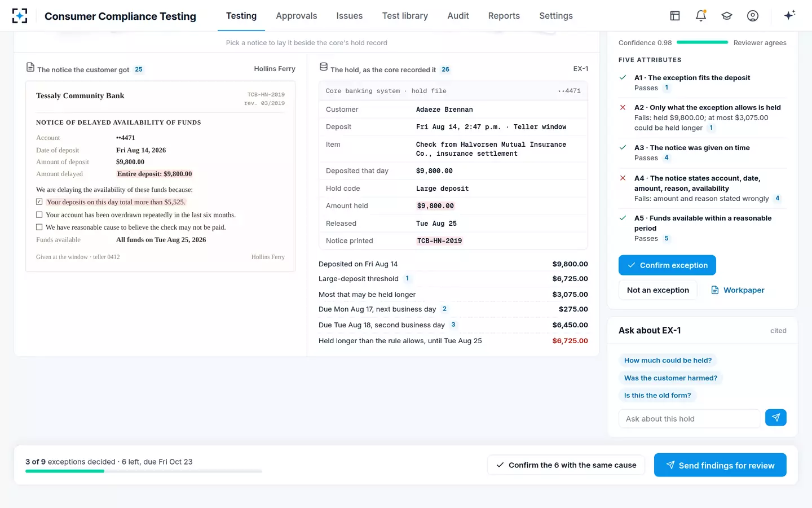Open the layout panel icon in header

click(675, 16)
